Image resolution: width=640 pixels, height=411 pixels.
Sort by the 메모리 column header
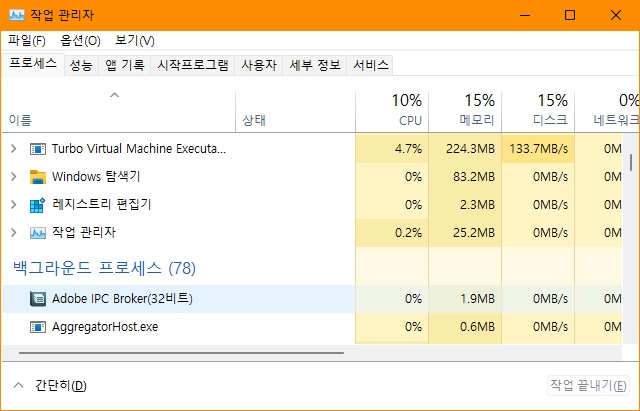[465, 111]
